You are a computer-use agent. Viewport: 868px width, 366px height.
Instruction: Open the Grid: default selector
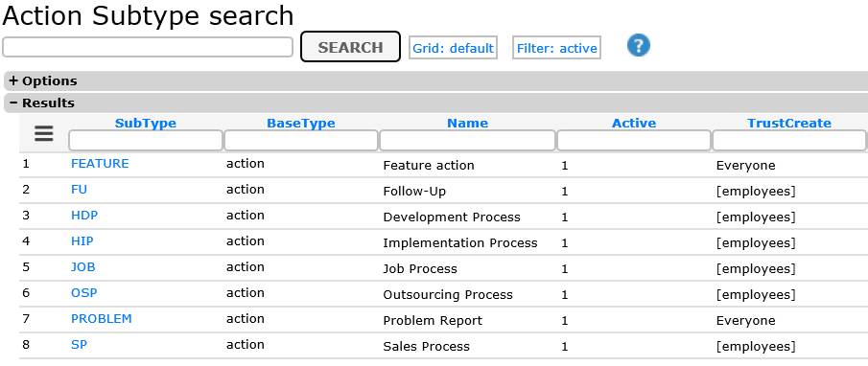coord(453,48)
